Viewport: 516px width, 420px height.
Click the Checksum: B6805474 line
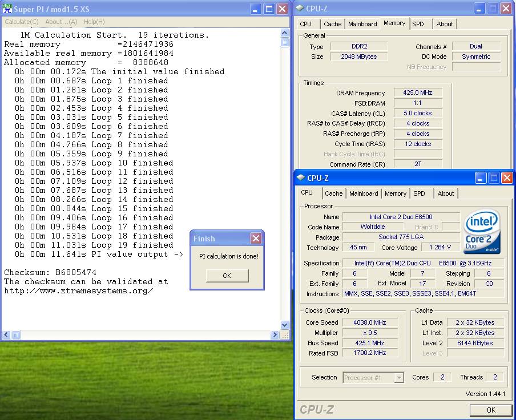click(50, 272)
